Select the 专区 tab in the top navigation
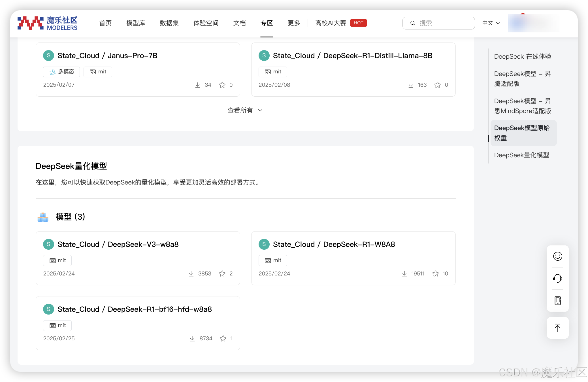588x382 pixels. (267, 23)
